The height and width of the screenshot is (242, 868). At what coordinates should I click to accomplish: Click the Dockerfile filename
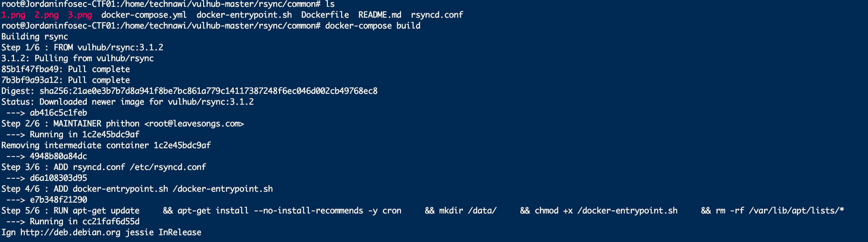[325, 15]
